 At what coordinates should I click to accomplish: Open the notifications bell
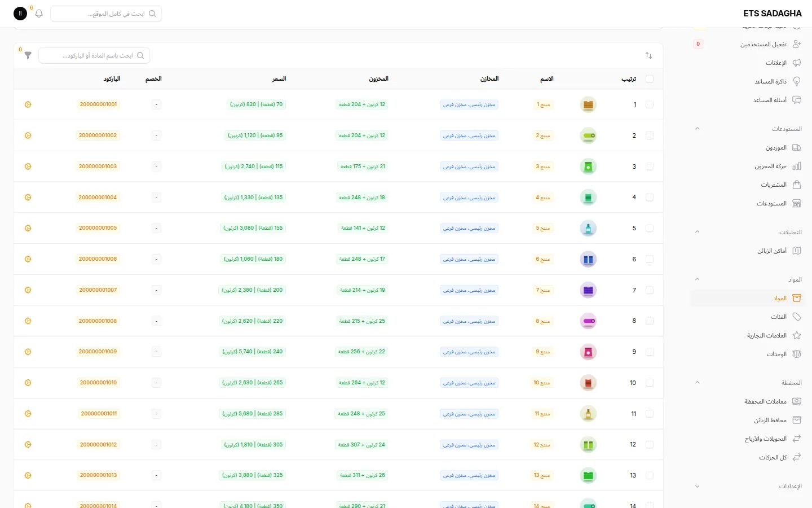(39, 14)
